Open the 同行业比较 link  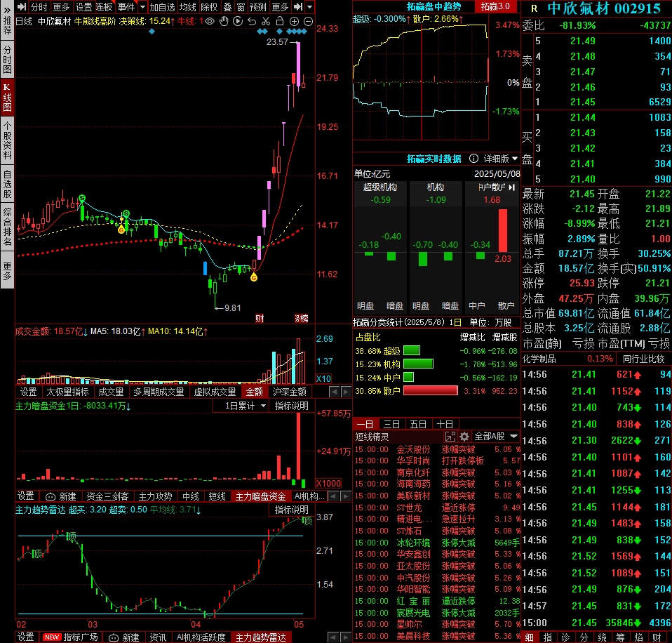click(x=644, y=359)
